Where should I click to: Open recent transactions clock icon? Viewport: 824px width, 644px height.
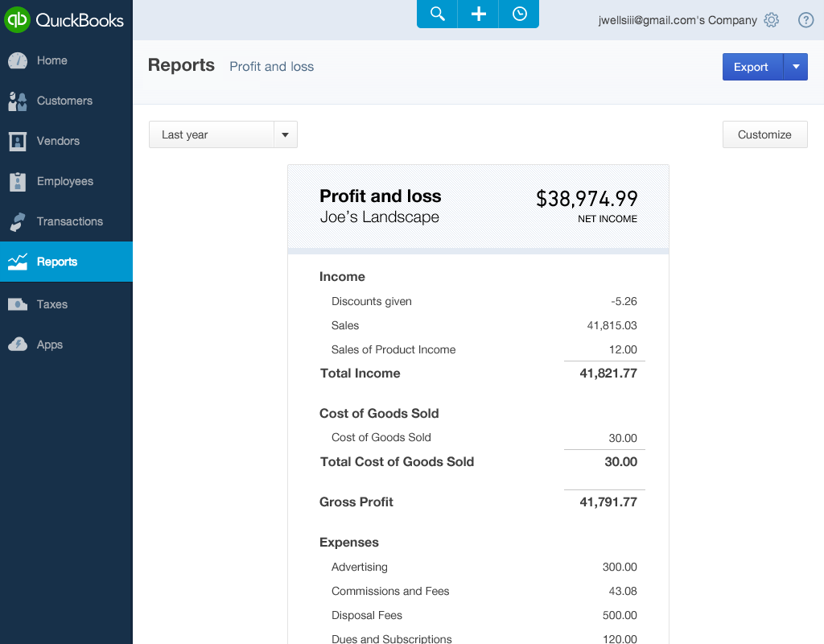pos(519,14)
